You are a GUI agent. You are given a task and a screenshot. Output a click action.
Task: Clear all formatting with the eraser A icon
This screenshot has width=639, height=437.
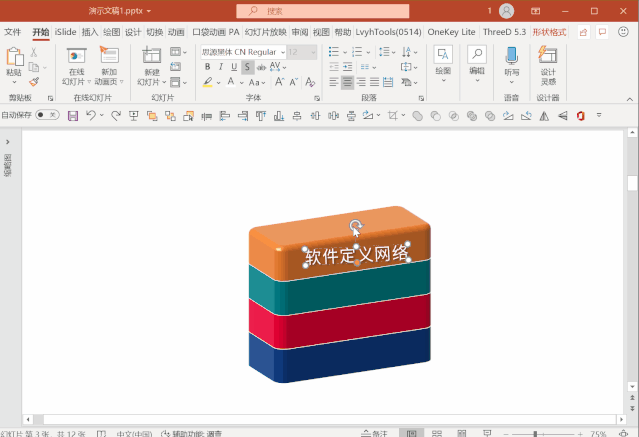[x=310, y=82]
